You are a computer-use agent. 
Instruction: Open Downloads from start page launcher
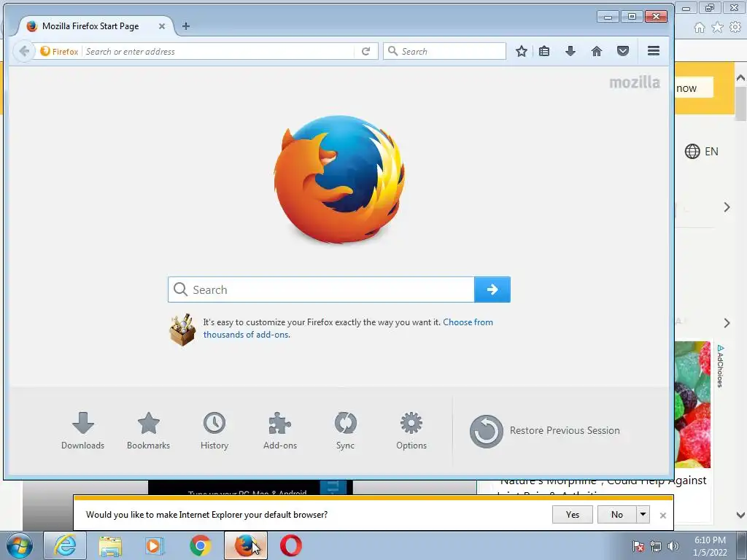pos(83,430)
